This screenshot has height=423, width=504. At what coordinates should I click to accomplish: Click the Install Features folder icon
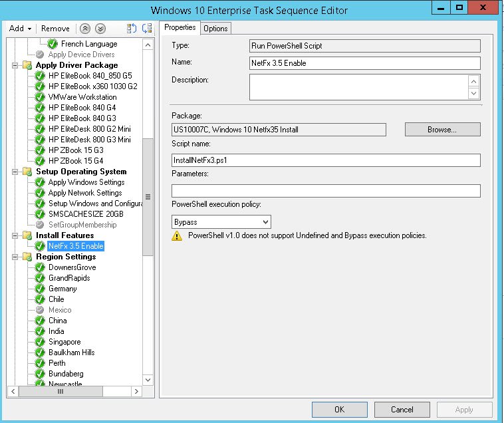(27, 235)
